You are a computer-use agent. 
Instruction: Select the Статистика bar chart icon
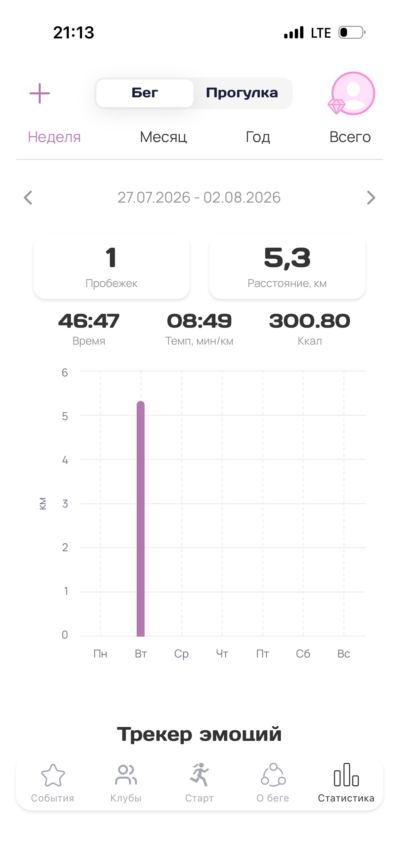pyautogui.click(x=346, y=775)
